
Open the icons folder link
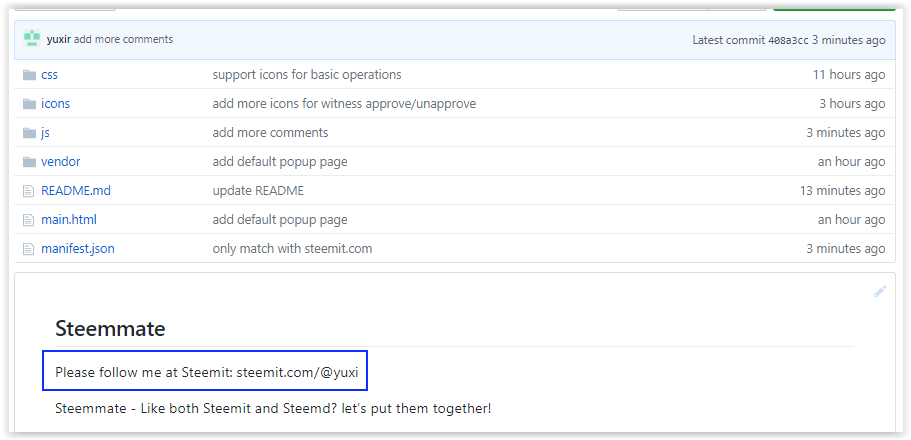point(55,104)
